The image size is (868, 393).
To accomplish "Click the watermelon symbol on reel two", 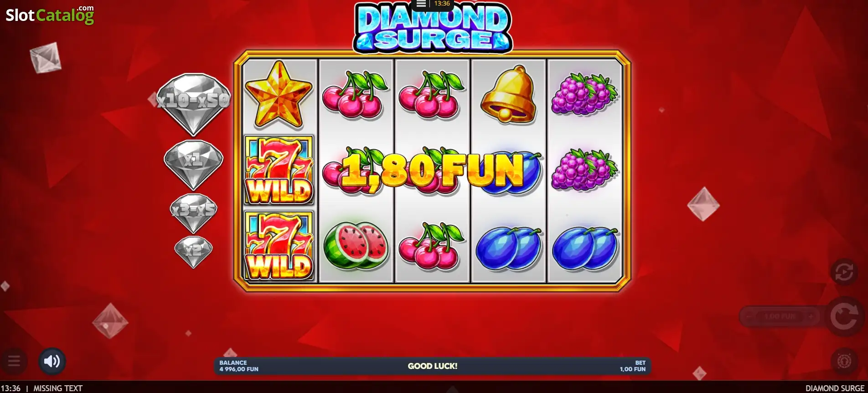I will (356, 246).
